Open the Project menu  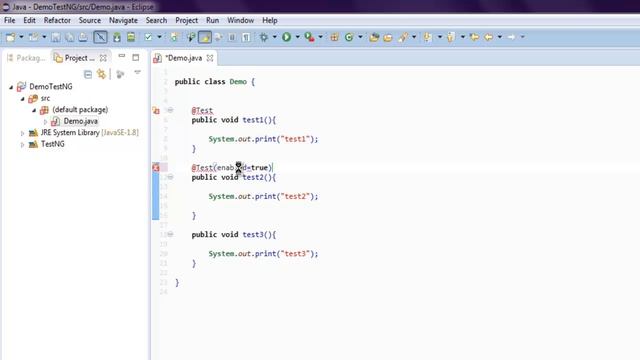pos(187,20)
